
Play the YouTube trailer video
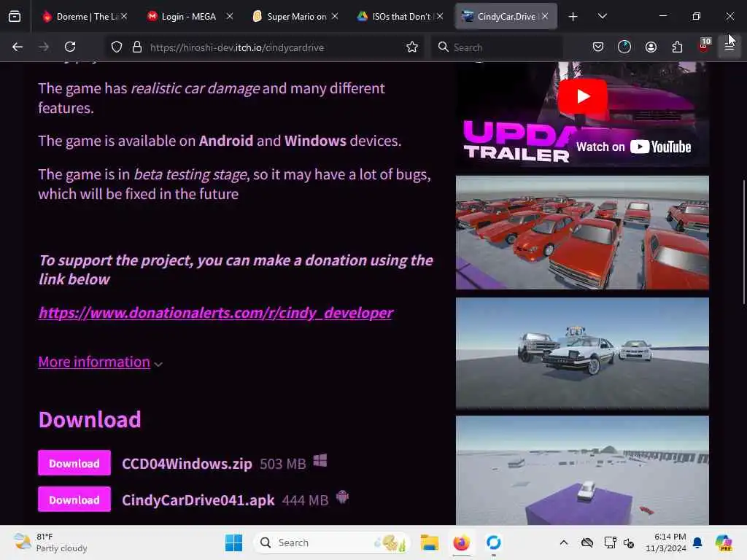[582, 97]
